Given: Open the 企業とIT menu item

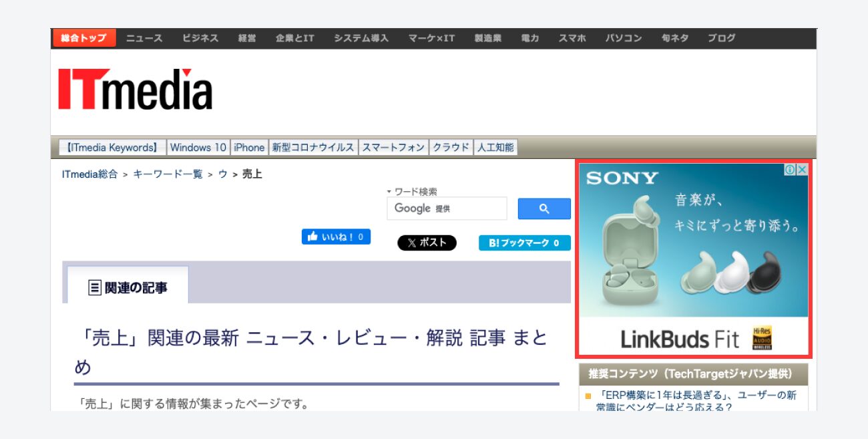Looking at the screenshot, I should [295, 38].
